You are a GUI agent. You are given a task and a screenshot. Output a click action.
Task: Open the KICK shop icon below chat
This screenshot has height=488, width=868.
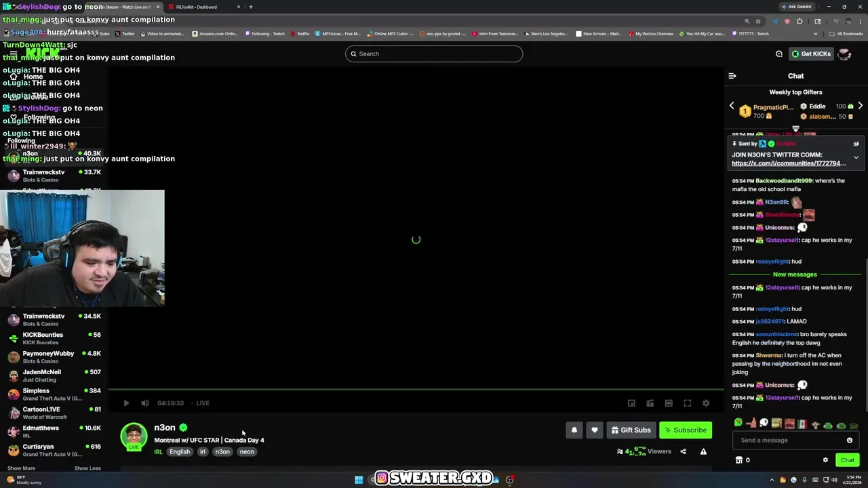coord(739,460)
